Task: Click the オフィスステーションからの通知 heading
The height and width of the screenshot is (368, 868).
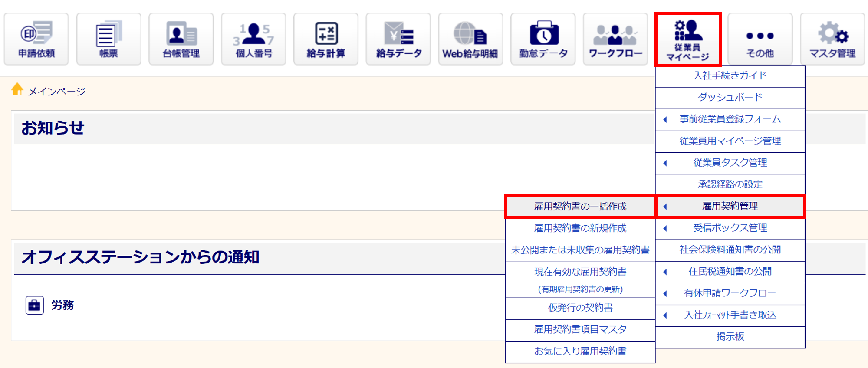Action: pyautogui.click(x=140, y=257)
